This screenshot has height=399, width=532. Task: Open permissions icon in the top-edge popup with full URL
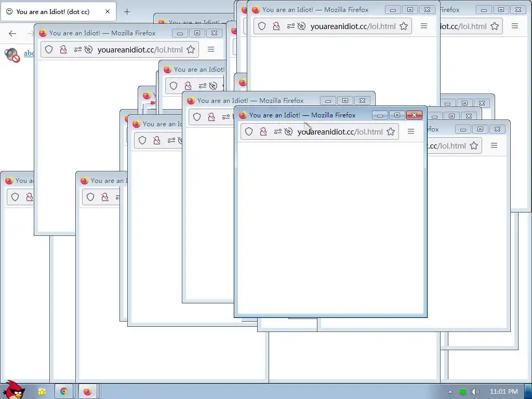point(290,26)
